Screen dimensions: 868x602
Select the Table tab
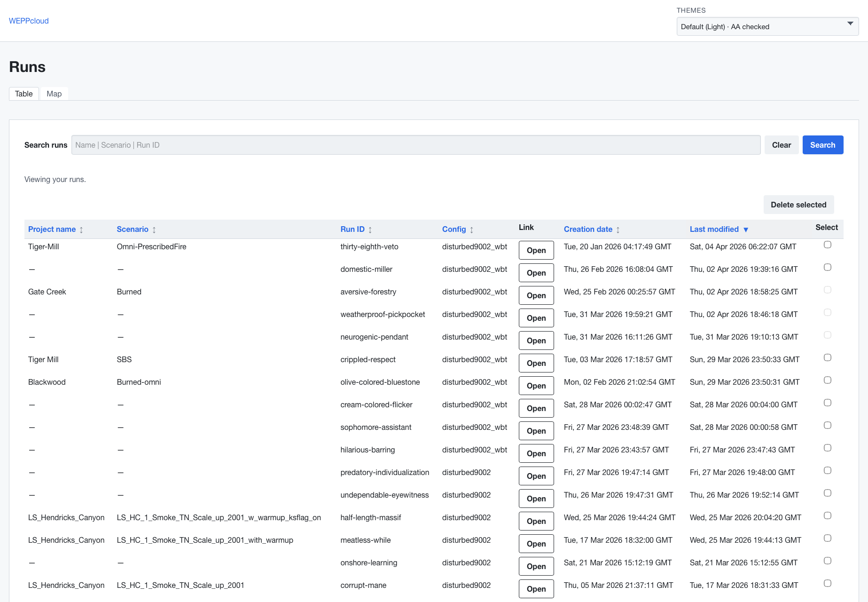point(24,94)
